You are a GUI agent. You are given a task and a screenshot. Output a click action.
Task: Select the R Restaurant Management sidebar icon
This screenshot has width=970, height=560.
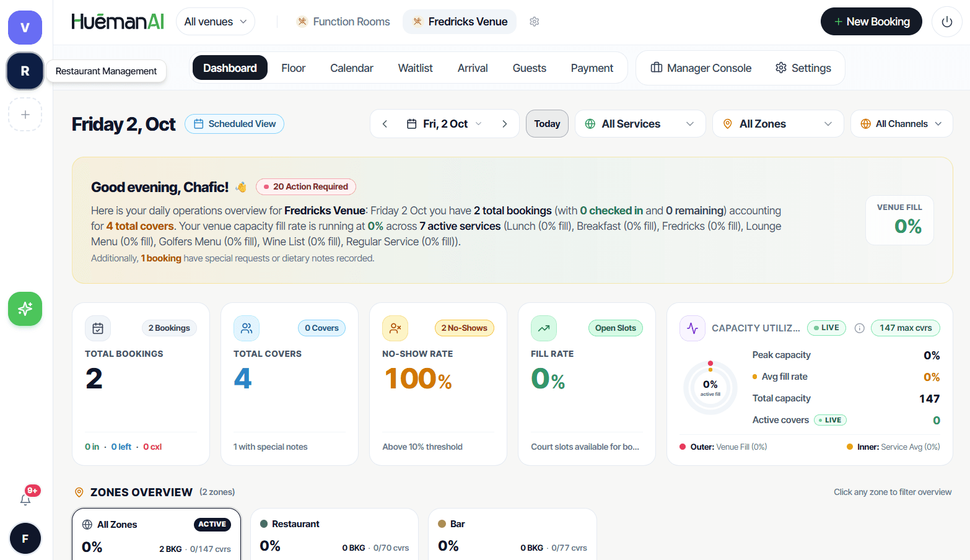25,71
